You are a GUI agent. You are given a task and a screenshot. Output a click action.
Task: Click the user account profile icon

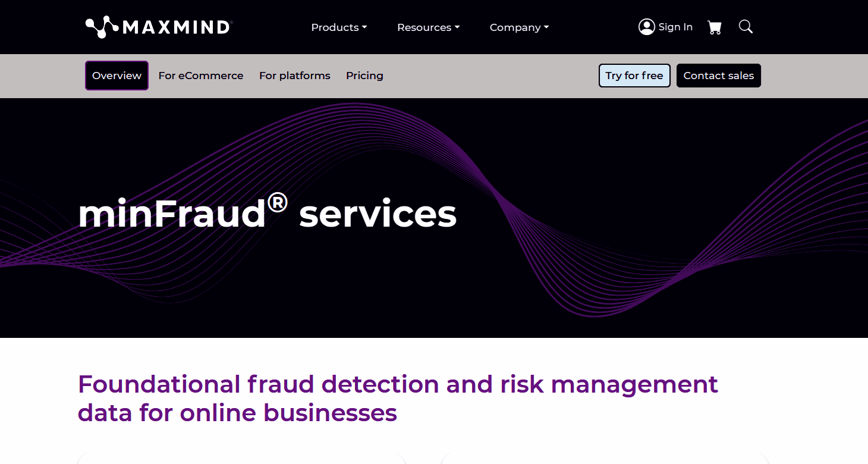pos(646,27)
